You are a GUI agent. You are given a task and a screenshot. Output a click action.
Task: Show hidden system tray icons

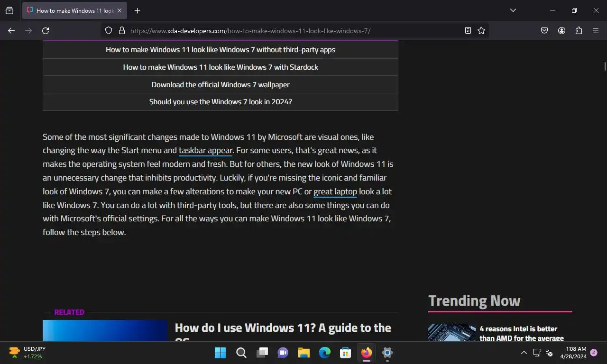click(x=524, y=353)
